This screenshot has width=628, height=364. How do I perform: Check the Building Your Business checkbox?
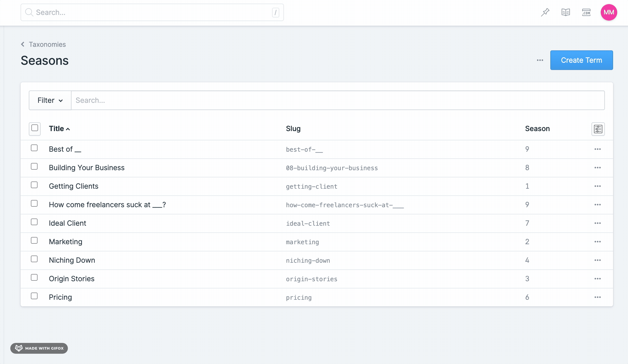click(x=34, y=166)
